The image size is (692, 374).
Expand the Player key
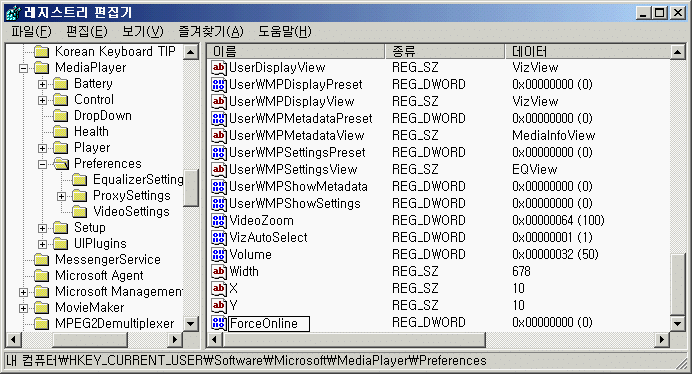pyautogui.click(x=42, y=148)
